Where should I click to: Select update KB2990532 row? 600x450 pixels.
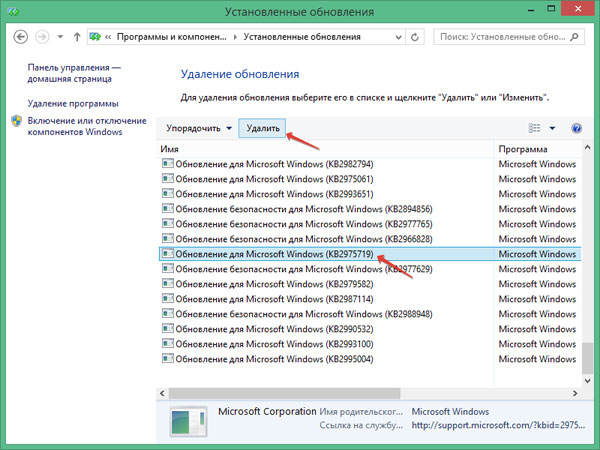tap(370, 329)
